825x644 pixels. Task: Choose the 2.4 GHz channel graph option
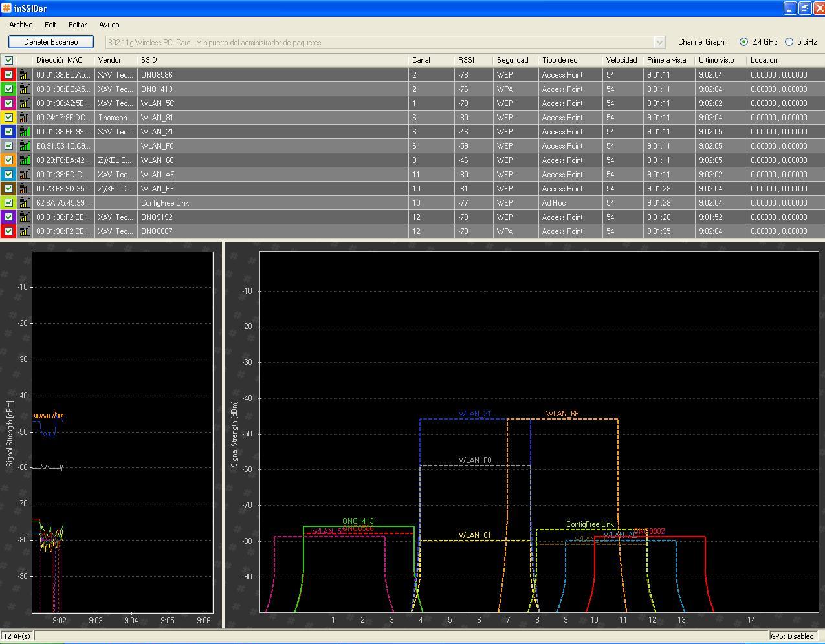[x=743, y=42]
